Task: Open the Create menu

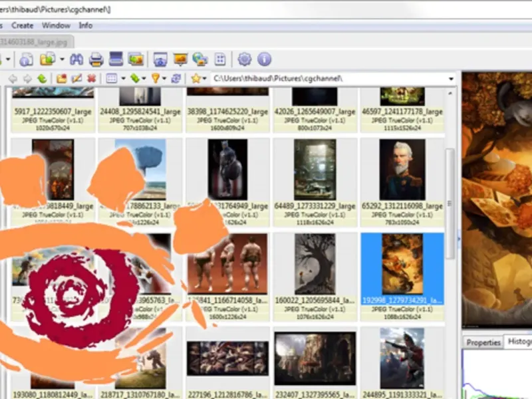Action: coord(23,25)
